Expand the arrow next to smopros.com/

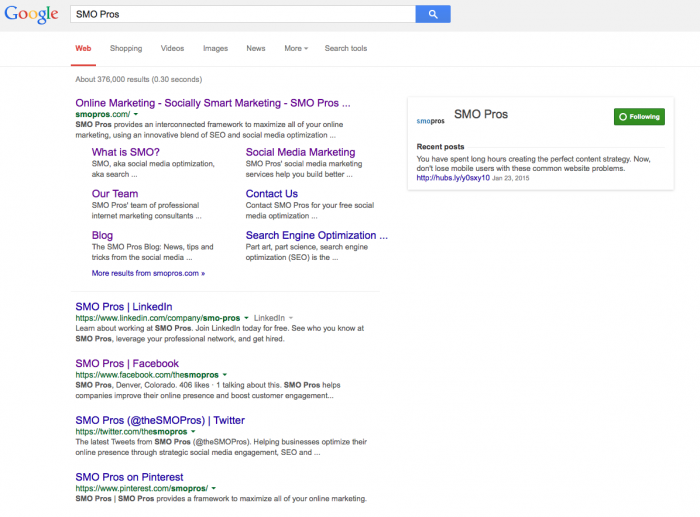pos(136,114)
